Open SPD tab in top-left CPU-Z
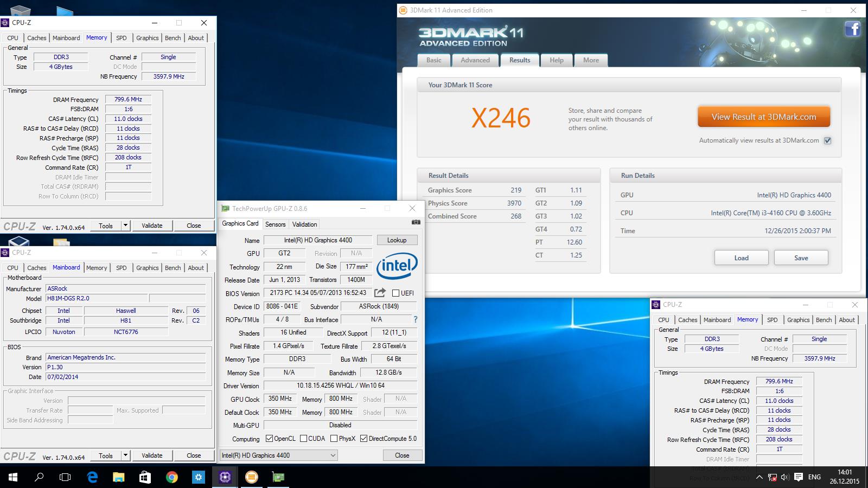The image size is (868, 488). click(x=122, y=38)
